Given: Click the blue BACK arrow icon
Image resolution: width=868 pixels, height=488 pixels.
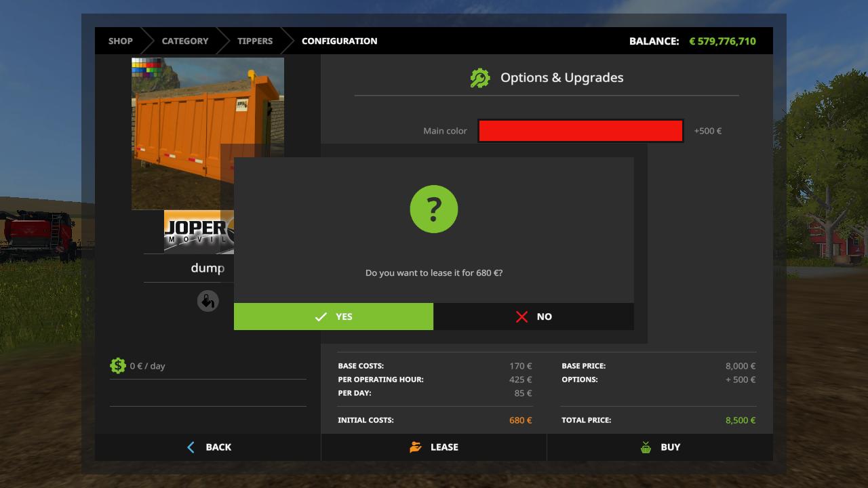Looking at the screenshot, I should pos(191,447).
